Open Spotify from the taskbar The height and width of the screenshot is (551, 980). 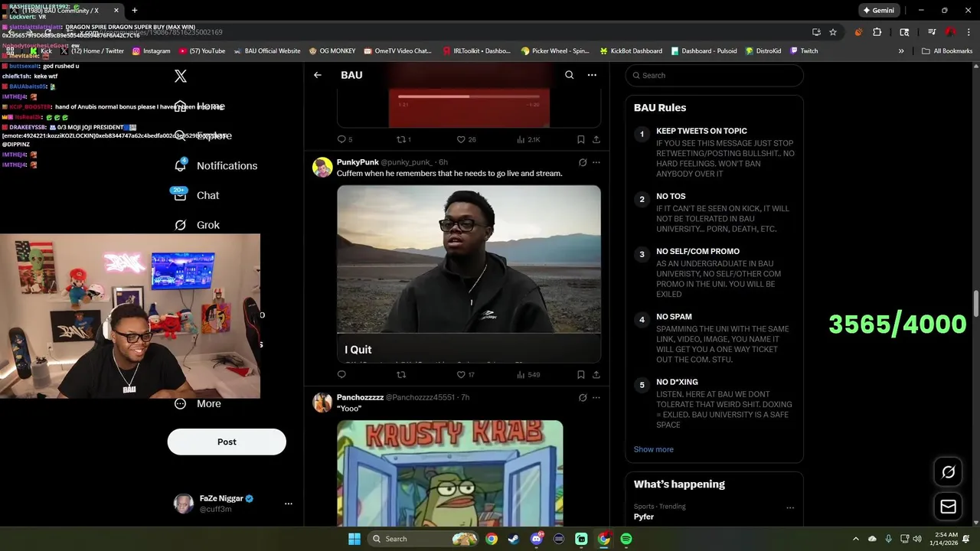pyautogui.click(x=626, y=539)
